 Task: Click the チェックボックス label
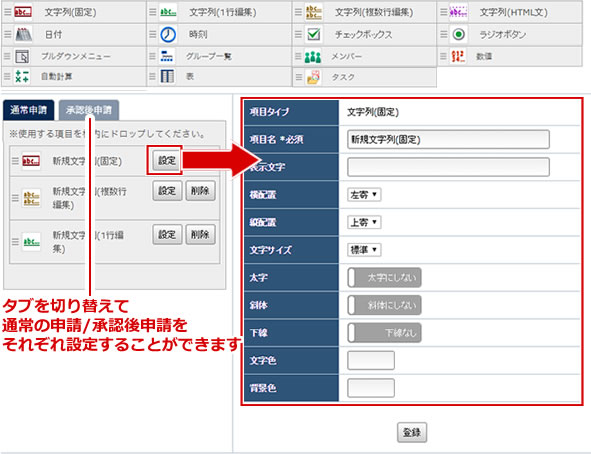pos(363,35)
